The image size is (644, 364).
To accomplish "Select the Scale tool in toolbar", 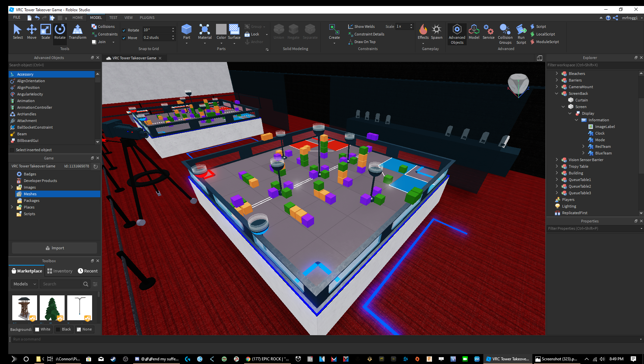I will coord(44,31).
